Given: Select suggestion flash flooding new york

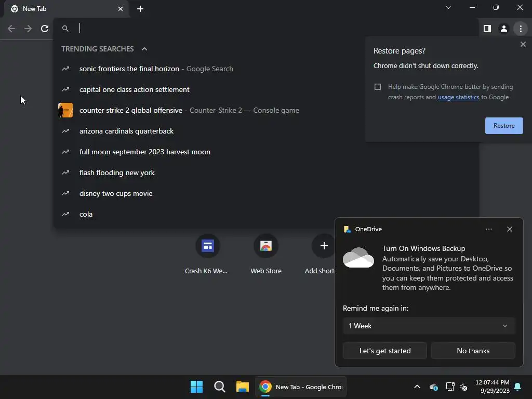Looking at the screenshot, I should [x=267, y=172].
